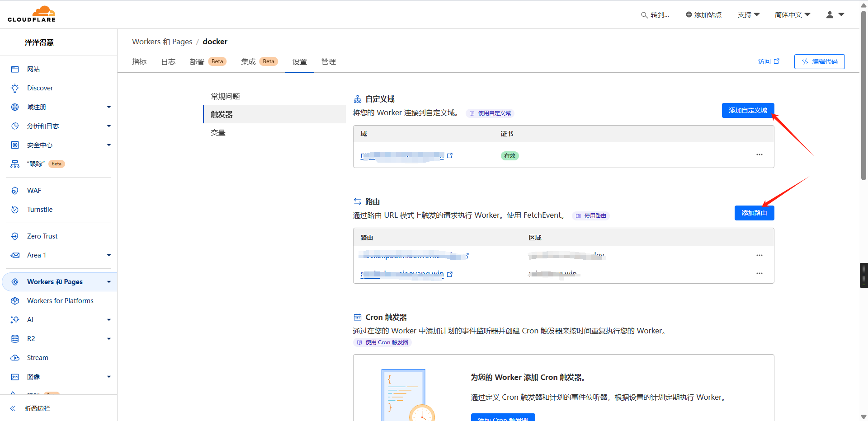The width and height of the screenshot is (868, 421).
Task: Switch to the 日志 tab
Action: tap(168, 61)
